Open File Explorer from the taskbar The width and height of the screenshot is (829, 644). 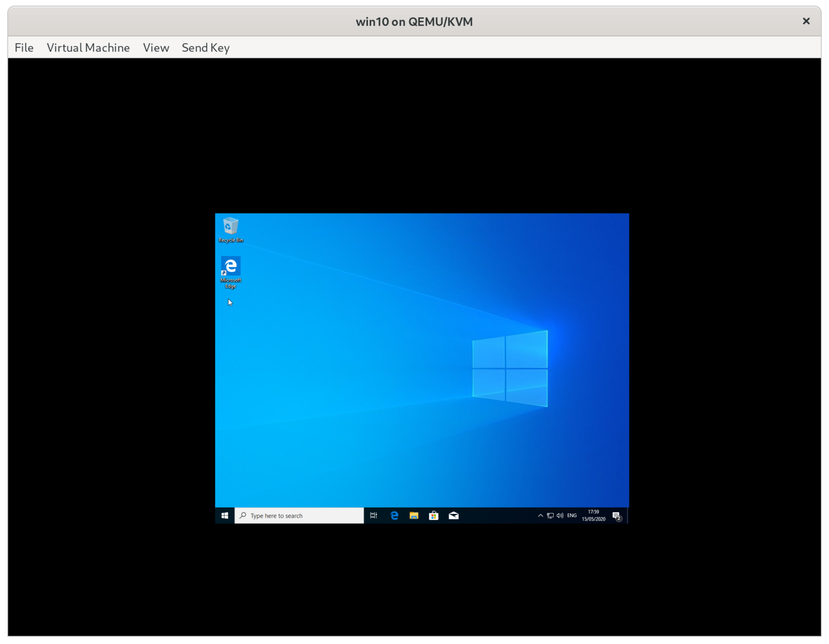tap(413, 515)
